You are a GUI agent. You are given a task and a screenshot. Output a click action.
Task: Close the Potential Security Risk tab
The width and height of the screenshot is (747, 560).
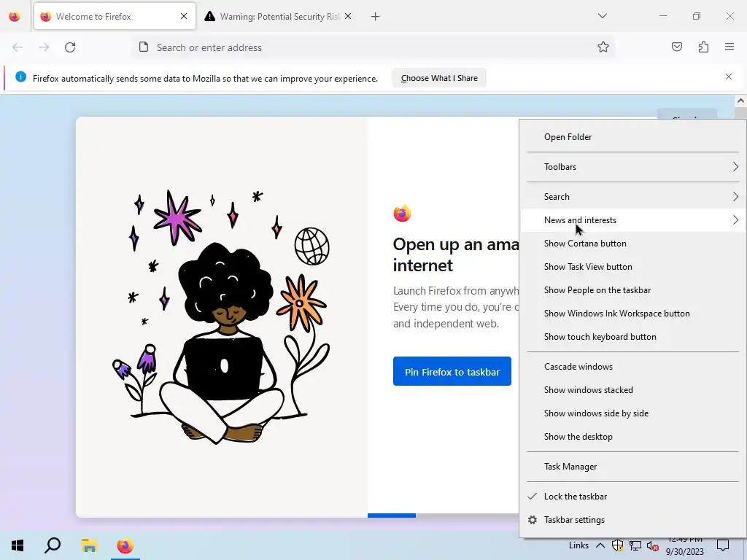pos(348,17)
